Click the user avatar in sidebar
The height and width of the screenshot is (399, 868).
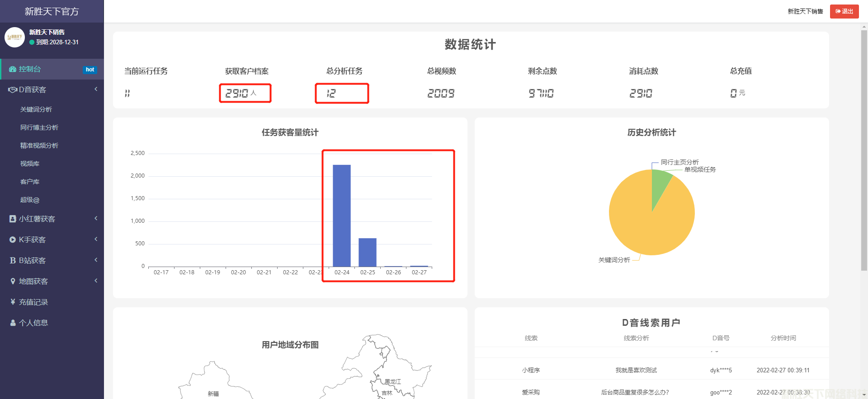(x=14, y=37)
